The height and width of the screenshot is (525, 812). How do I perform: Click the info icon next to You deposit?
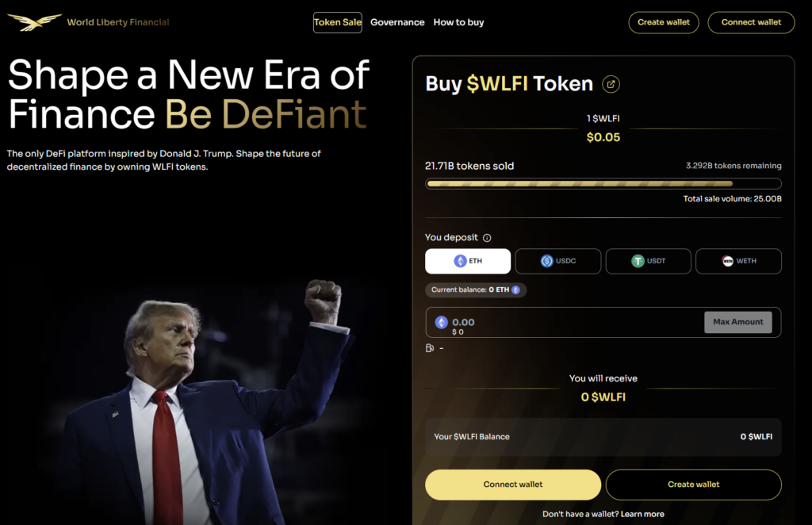point(487,238)
